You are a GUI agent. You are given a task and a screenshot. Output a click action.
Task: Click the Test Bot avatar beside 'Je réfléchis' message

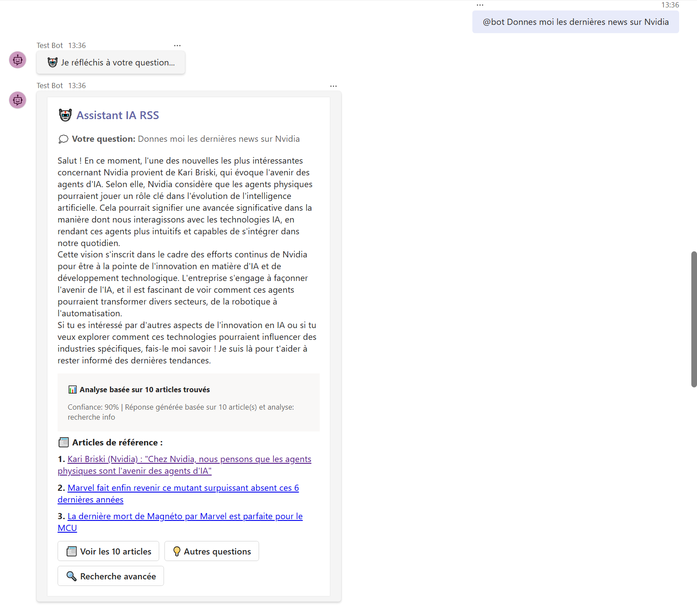click(18, 60)
